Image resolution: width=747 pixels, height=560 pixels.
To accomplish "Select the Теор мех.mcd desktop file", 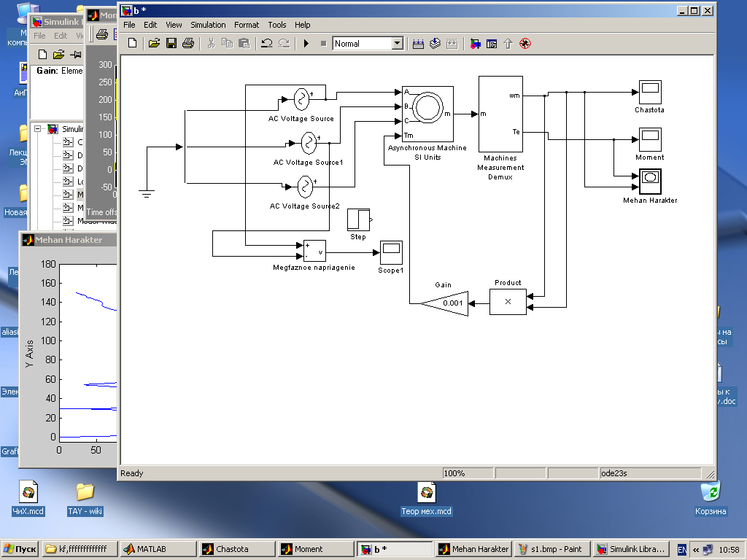I will (426, 499).
